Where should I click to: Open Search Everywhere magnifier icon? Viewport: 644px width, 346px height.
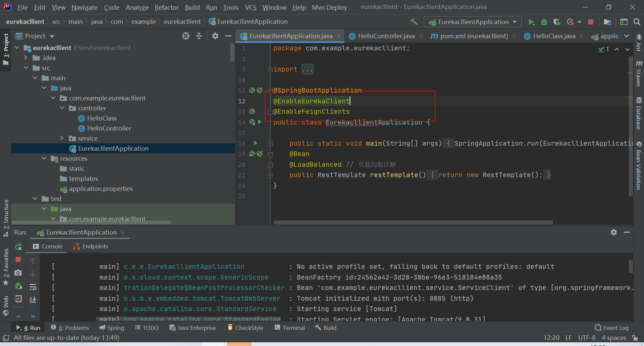(637, 22)
